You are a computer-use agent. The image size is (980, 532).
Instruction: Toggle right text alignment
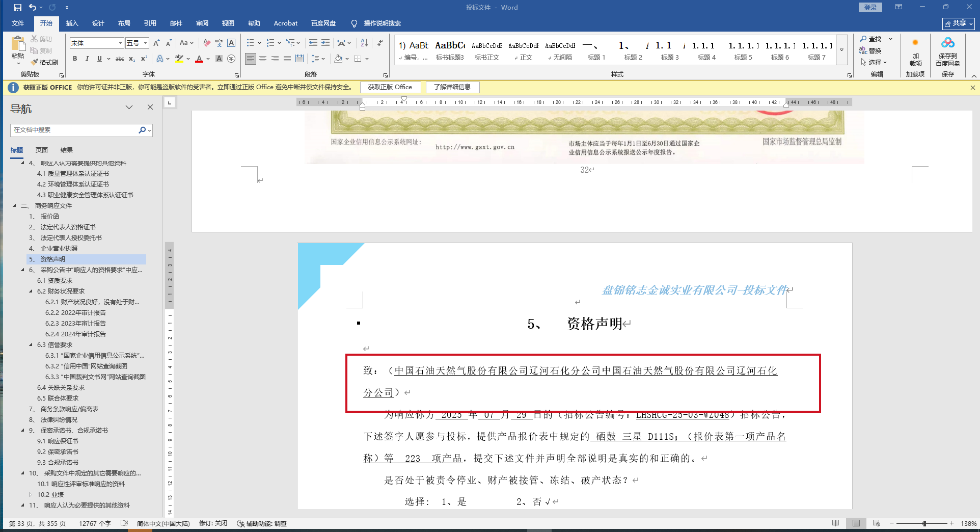point(275,59)
